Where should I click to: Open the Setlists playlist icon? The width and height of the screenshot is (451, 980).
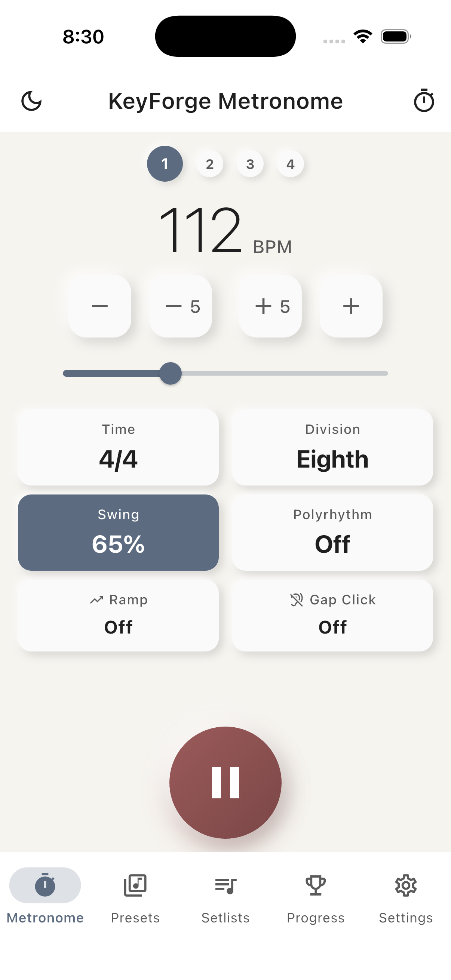pyautogui.click(x=225, y=886)
